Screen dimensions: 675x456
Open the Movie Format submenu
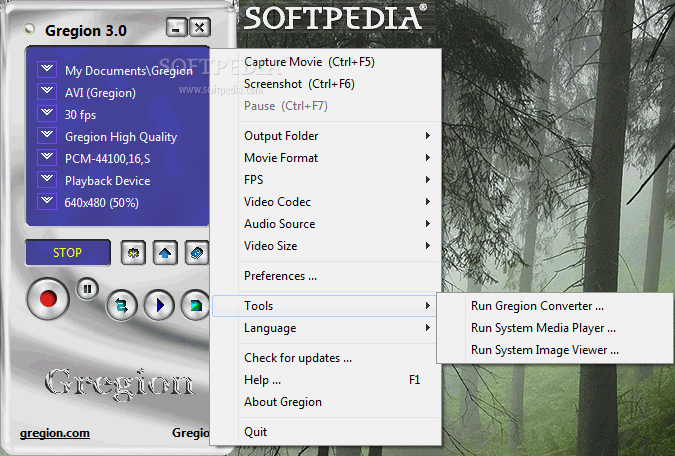(326, 158)
